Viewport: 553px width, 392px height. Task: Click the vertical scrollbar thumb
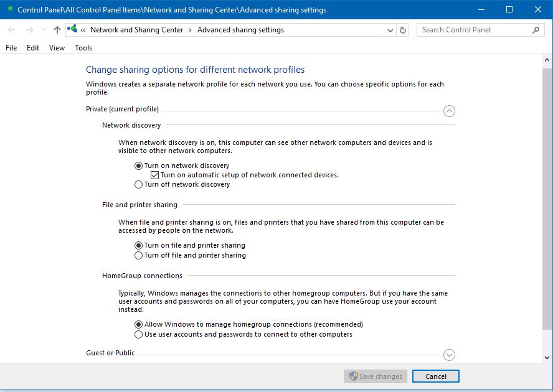click(547, 199)
